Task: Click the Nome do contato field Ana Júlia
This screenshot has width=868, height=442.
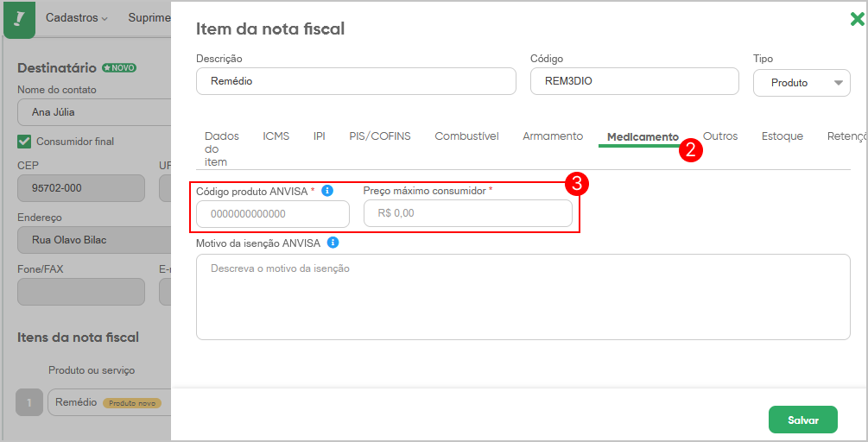Action: pos(94,112)
